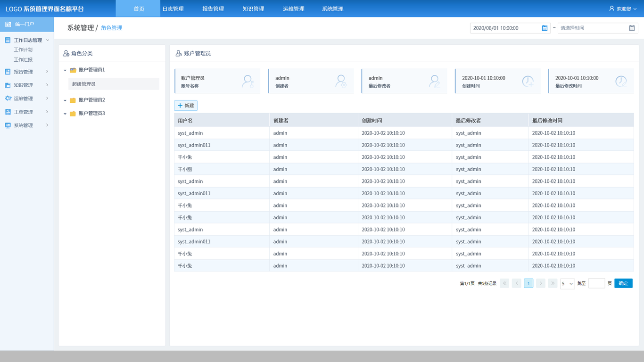
Task: Collapse the 账户管理员1 tree node arrow
Action: pyautogui.click(x=65, y=70)
